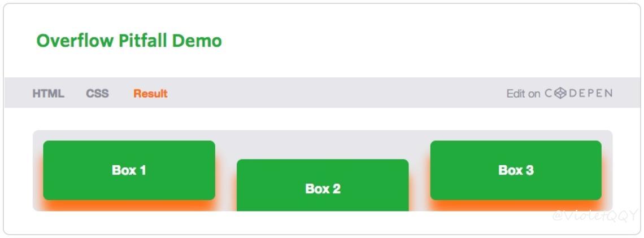Switch to the HTML tab
This screenshot has width=644, height=238.
[x=49, y=94]
